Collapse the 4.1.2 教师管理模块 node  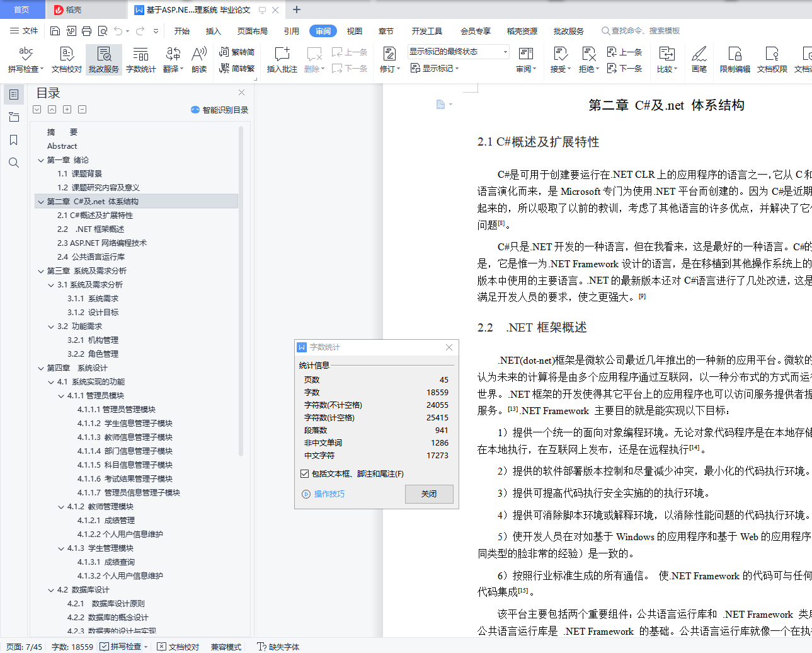[61, 507]
